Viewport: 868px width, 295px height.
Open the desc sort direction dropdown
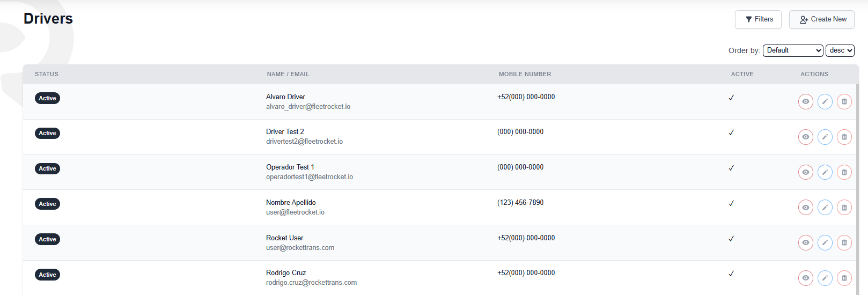[x=840, y=50]
